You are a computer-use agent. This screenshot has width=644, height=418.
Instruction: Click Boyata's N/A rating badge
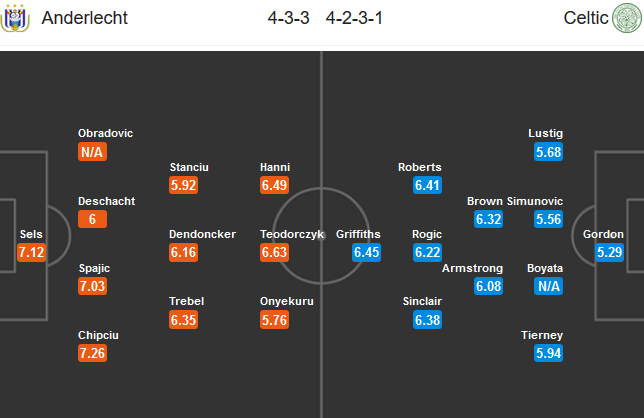tap(548, 286)
